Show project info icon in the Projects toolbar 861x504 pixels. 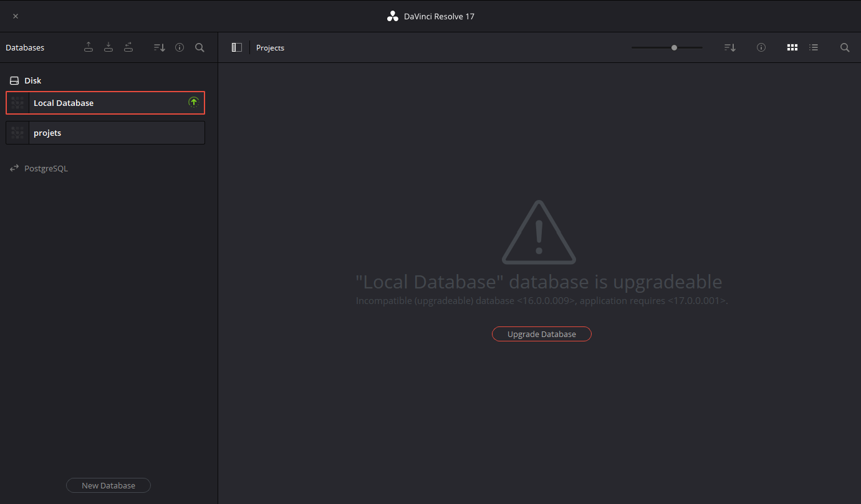[x=761, y=47]
